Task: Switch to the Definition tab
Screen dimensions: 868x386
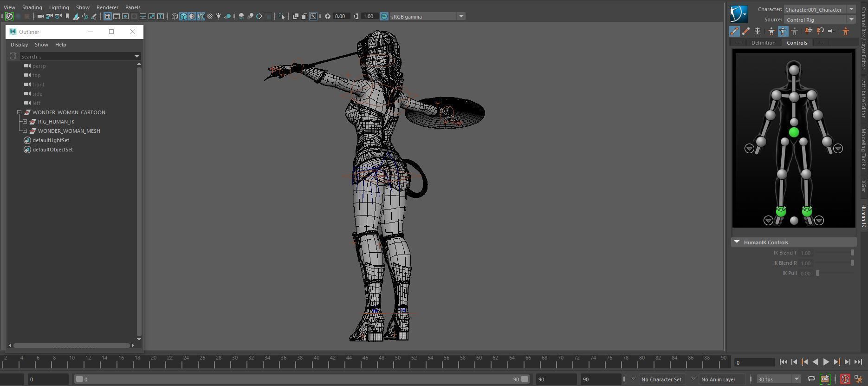Action: [763, 43]
